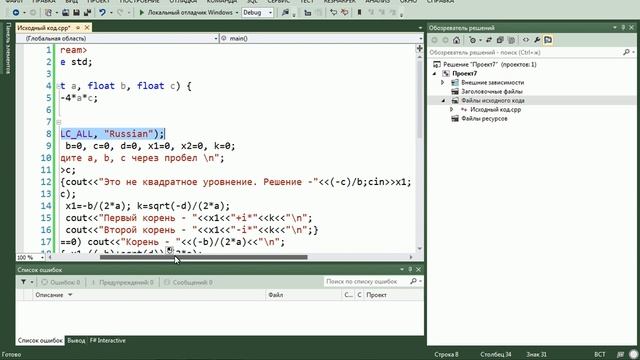This screenshot has width=640, height=360.
Task: Select the Заголовочные файлы folder
Action: (492, 92)
